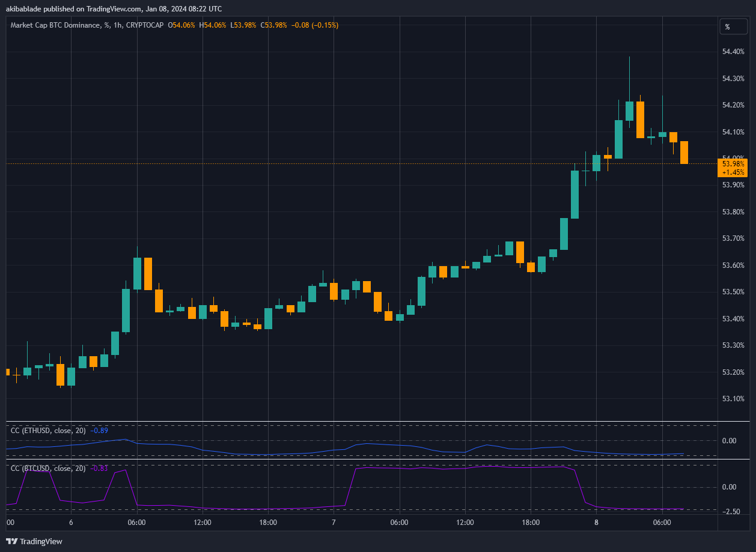Toggle the percent scale button
Viewport: 756px width, 552px height.
727,26
